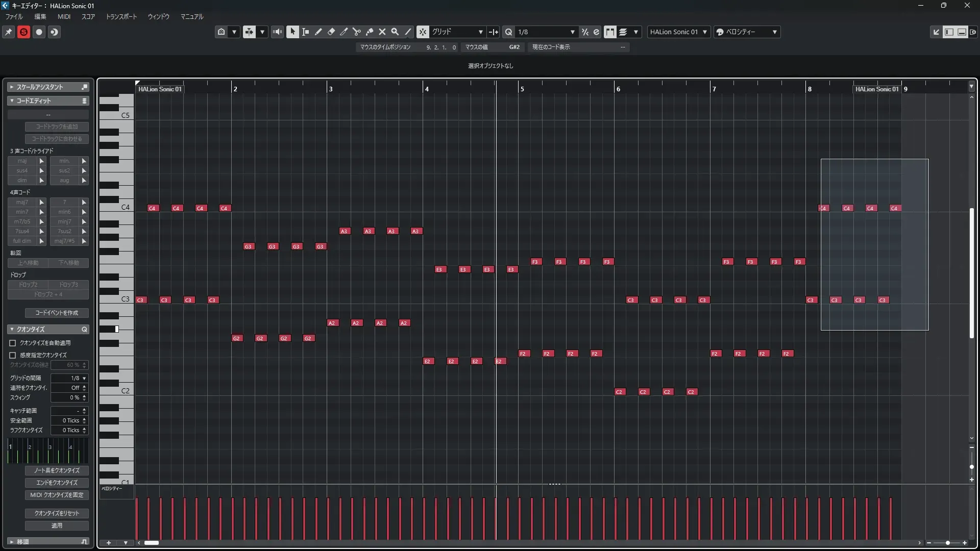Select the Mute X tool
The height and width of the screenshot is (551, 980).
382,32
